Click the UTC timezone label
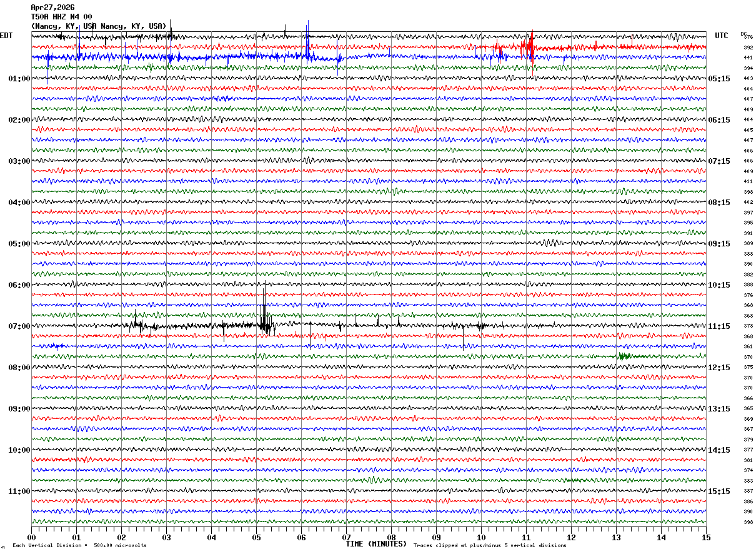The height and width of the screenshot is (554, 756). tap(722, 36)
